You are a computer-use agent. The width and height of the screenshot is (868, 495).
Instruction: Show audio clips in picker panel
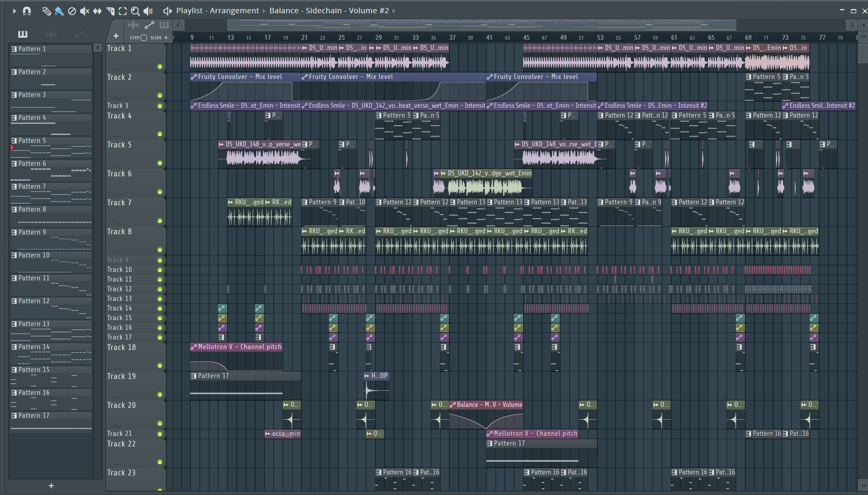(51, 34)
